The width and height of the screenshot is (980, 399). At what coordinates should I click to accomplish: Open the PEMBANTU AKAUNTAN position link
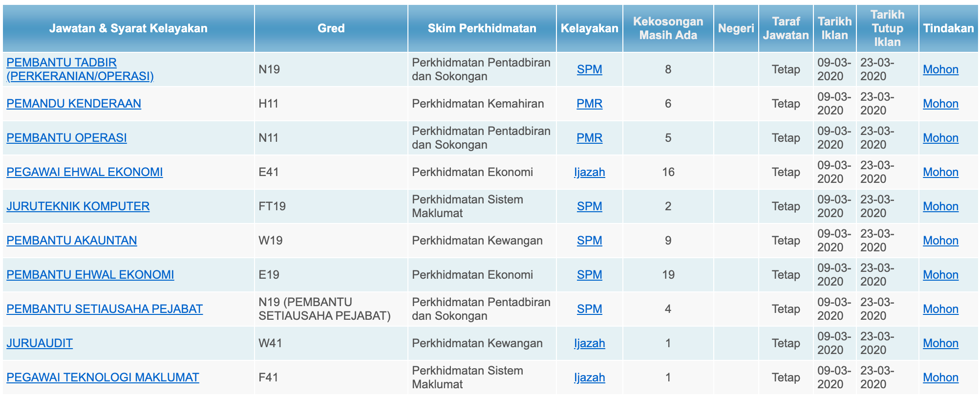(72, 241)
